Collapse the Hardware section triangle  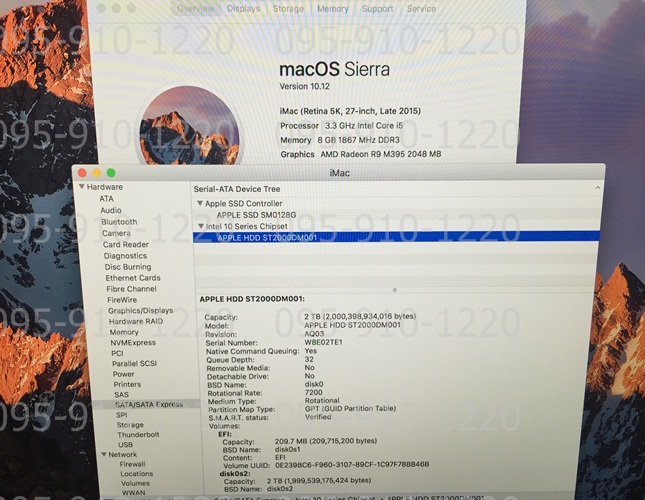(x=82, y=187)
